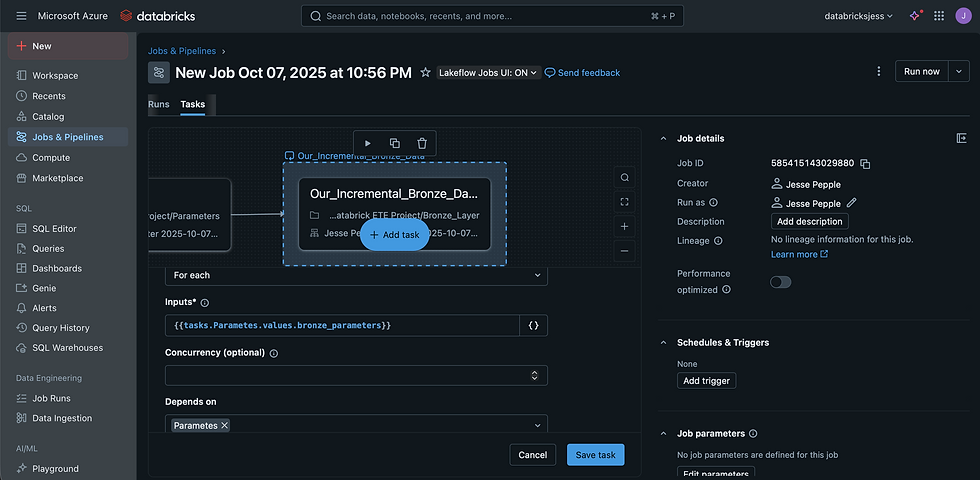This screenshot has width=980, height=480.
Task: Open the kebab menu beside Run now
Action: tap(879, 71)
